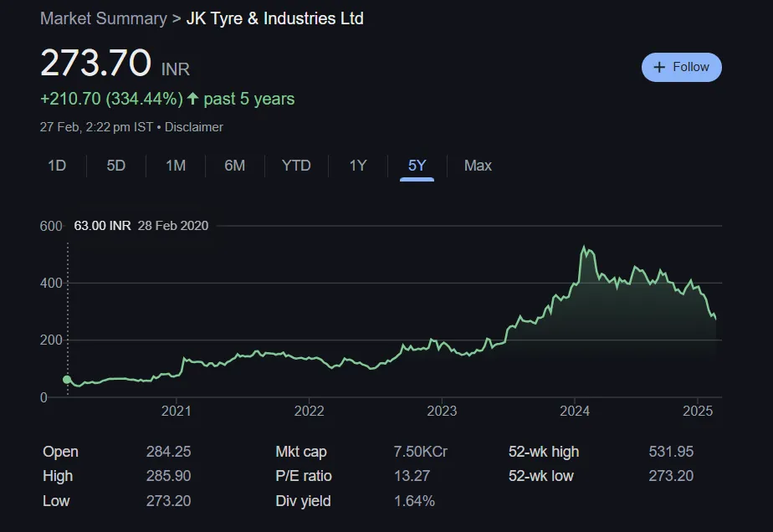Click the green chart marker dot for 28 Feb 2020
This screenshot has height=532, width=773.
point(67,380)
